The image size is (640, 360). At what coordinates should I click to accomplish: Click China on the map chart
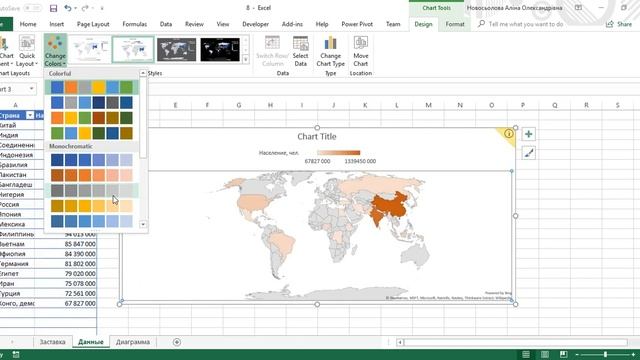[390, 206]
